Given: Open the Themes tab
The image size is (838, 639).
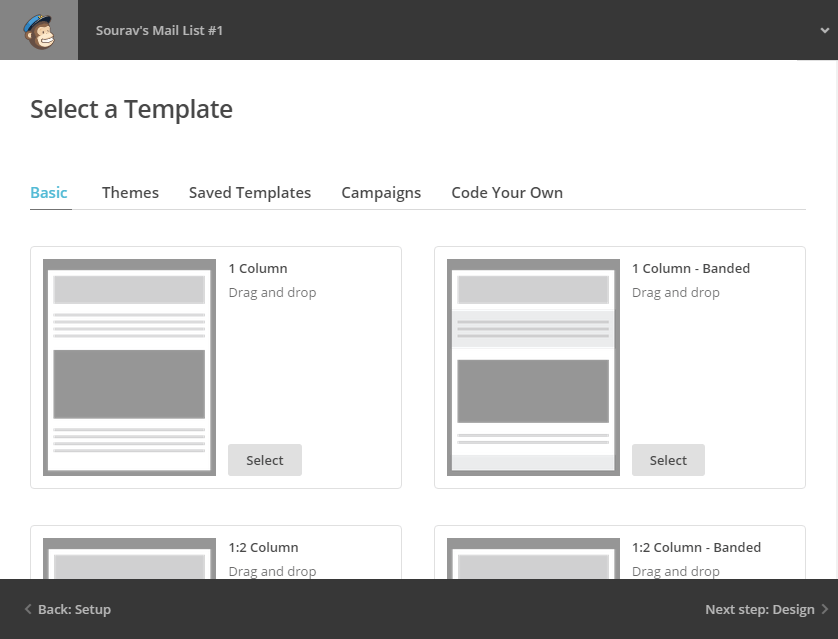Looking at the screenshot, I should [130, 192].
